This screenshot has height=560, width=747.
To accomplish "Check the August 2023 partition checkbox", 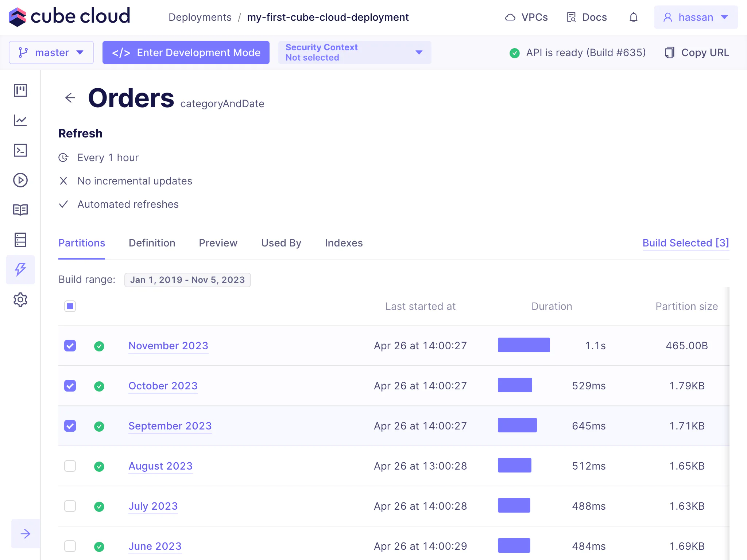I will pyautogui.click(x=70, y=466).
